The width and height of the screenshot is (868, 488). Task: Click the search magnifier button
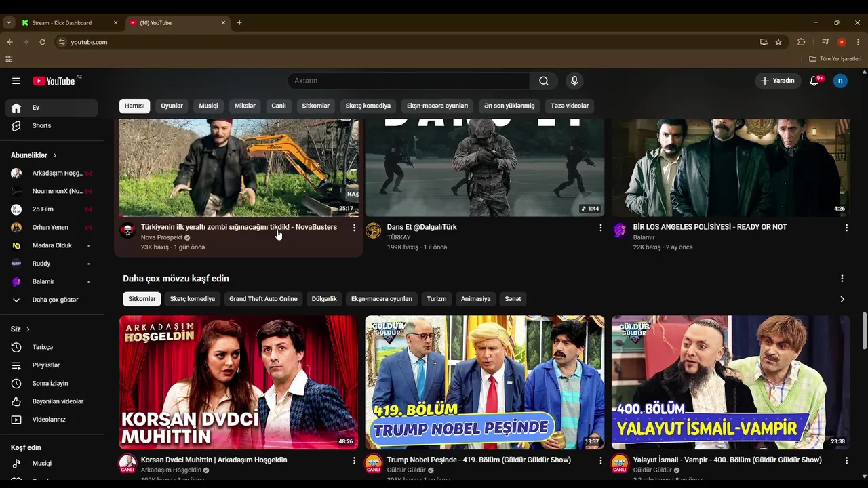point(544,81)
